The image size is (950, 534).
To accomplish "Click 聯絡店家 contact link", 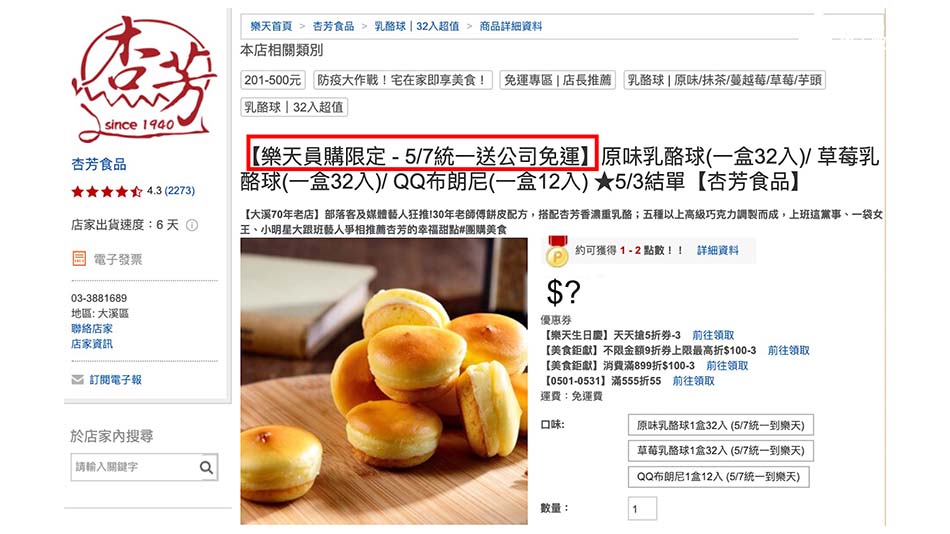I will [x=91, y=329].
